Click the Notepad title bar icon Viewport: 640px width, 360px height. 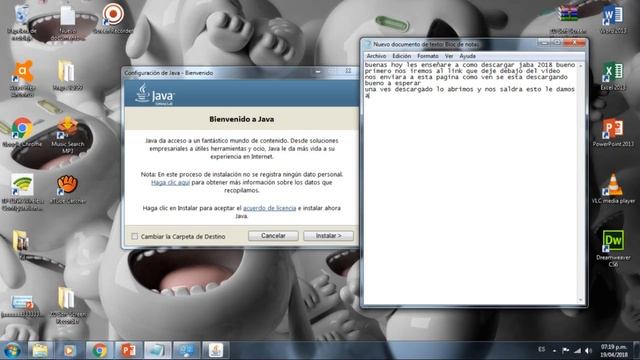368,44
